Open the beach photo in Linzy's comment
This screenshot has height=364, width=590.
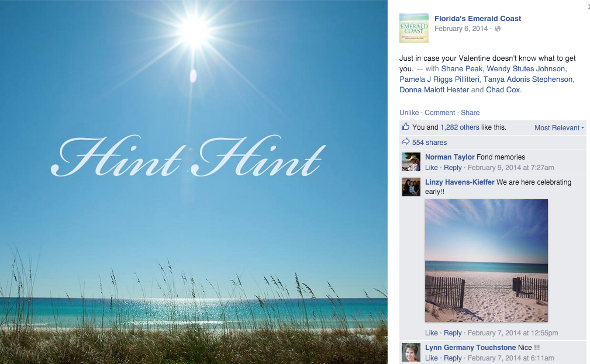click(x=487, y=260)
